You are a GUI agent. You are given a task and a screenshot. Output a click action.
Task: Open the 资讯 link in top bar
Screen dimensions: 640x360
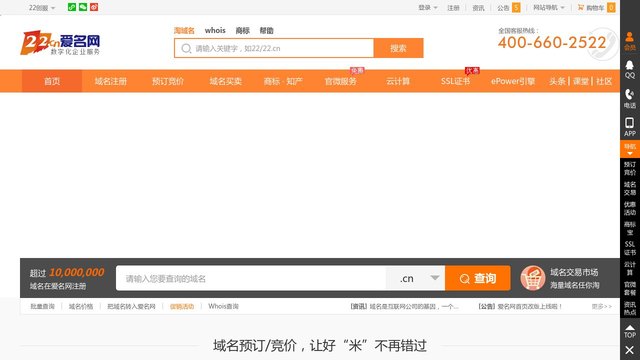(x=478, y=8)
